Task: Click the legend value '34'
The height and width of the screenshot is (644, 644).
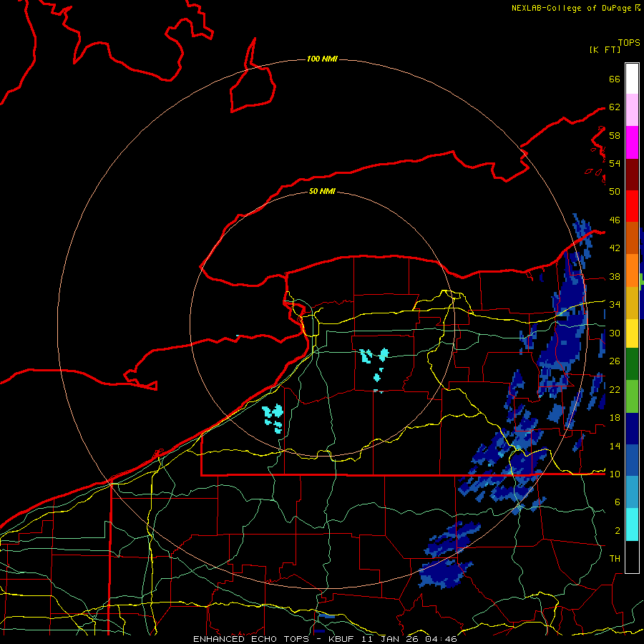Action: (615, 305)
